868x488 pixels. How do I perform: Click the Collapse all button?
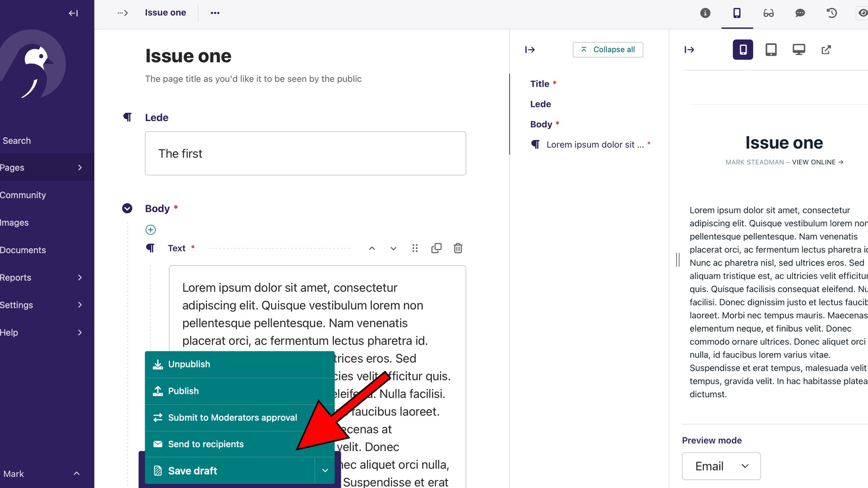click(607, 50)
